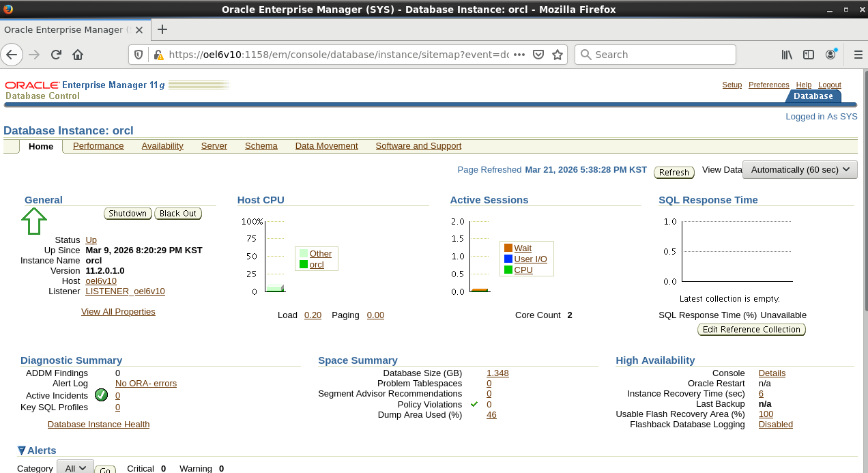Click the Firefox logo in title bar
The height and width of the screenshot is (473, 868).
point(8,9)
